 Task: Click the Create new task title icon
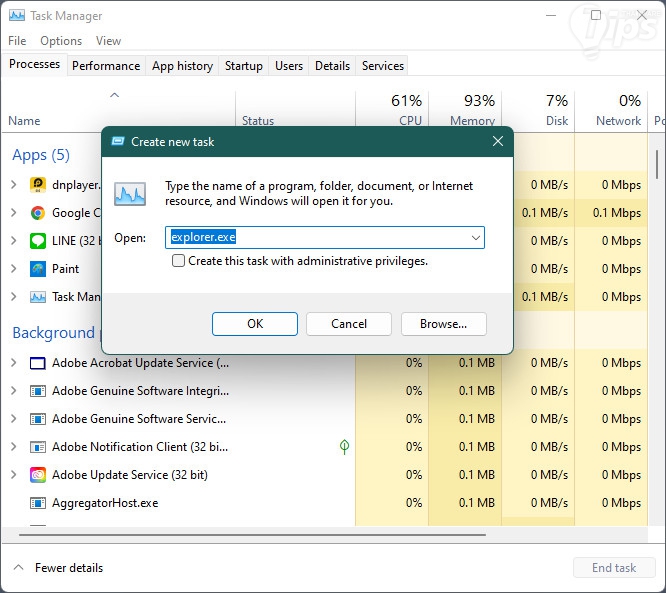[118, 141]
